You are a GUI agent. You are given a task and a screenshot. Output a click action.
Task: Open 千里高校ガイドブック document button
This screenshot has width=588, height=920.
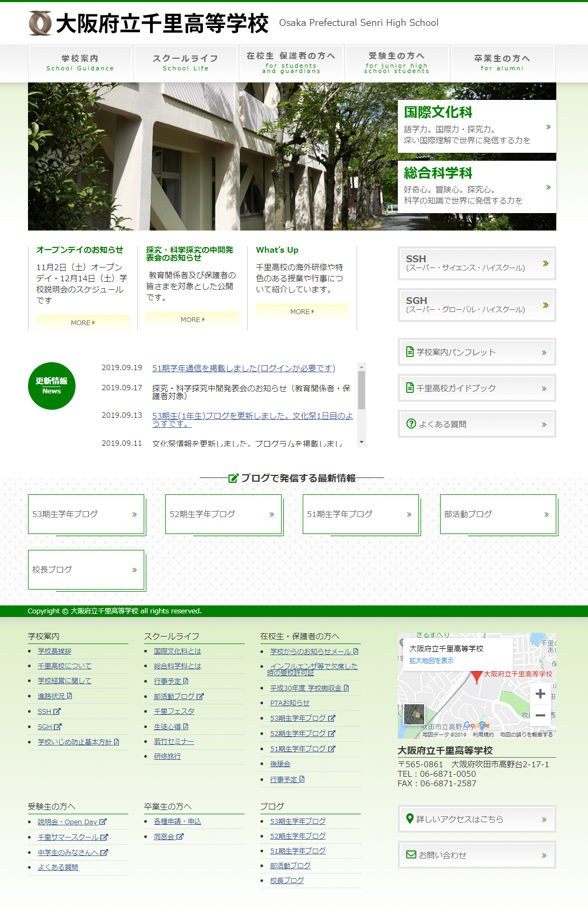(x=477, y=388)
